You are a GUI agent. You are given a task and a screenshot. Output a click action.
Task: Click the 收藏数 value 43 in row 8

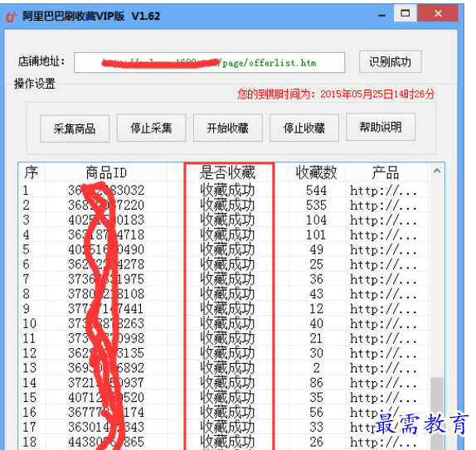coord(316,294)
